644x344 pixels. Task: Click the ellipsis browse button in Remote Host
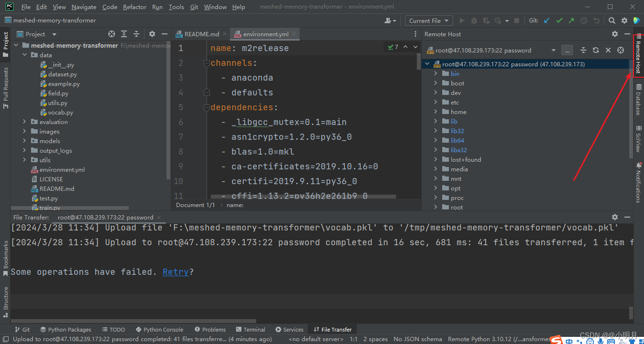(567, 50)
